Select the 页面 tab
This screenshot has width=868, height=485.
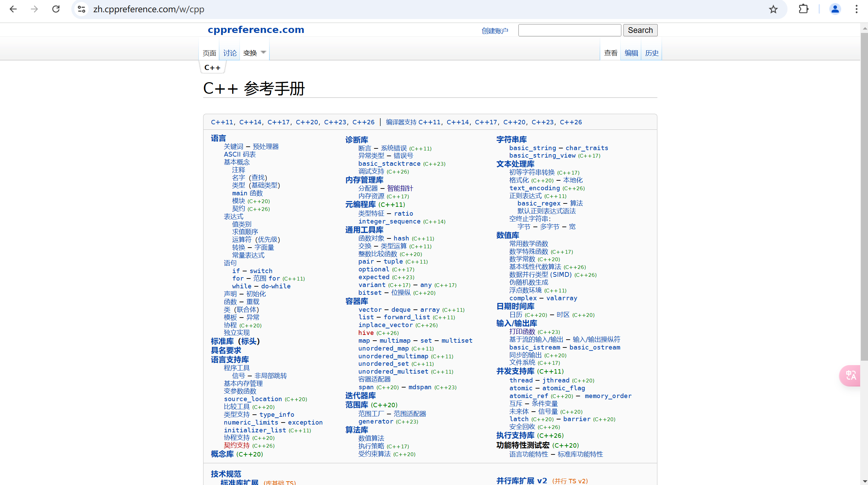(209, 53)
